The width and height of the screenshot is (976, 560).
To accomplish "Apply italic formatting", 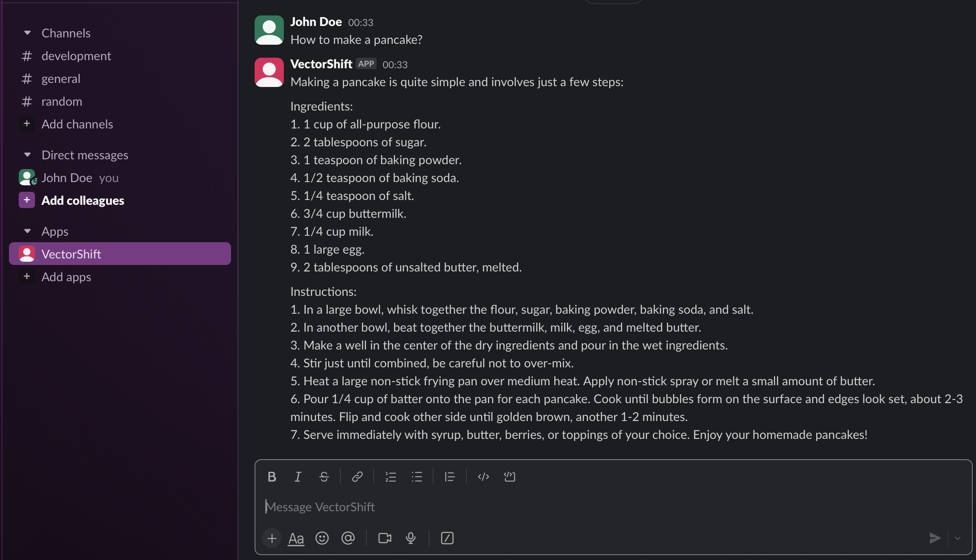I will [x=297, y=477].
